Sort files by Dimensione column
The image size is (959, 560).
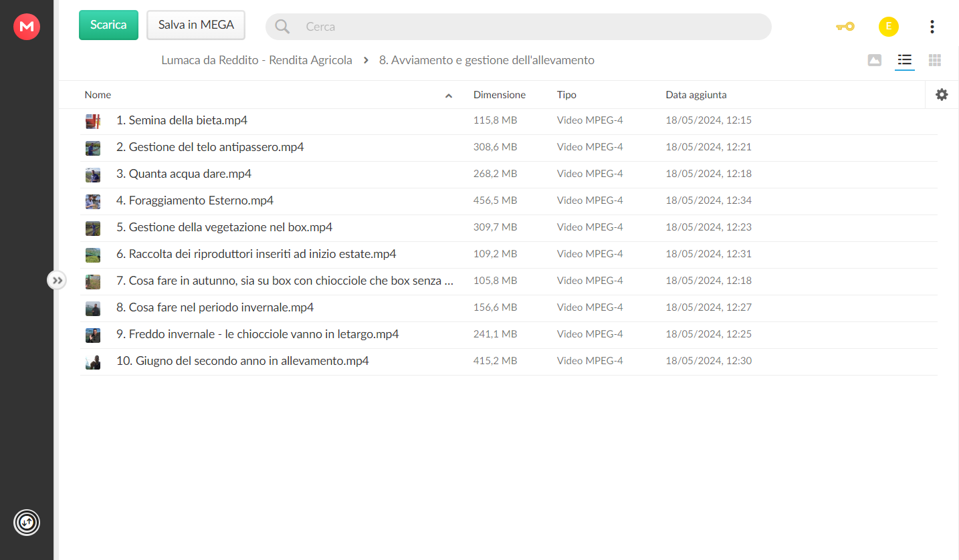[x=500, y=95]
